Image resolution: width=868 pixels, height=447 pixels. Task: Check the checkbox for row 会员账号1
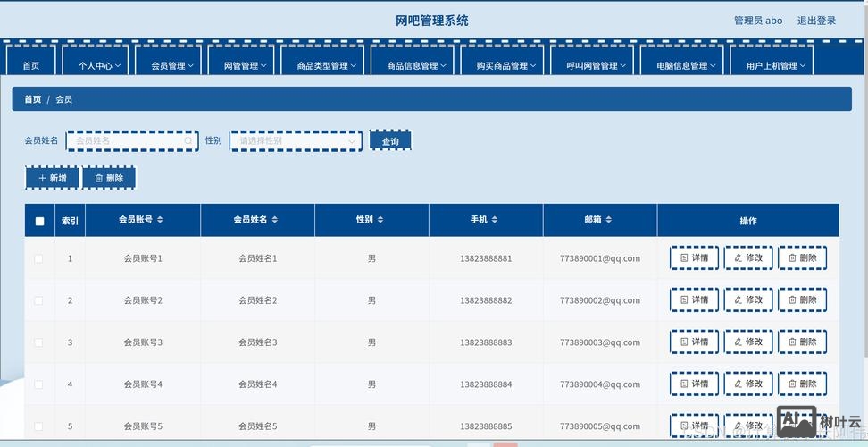point(38,258)
